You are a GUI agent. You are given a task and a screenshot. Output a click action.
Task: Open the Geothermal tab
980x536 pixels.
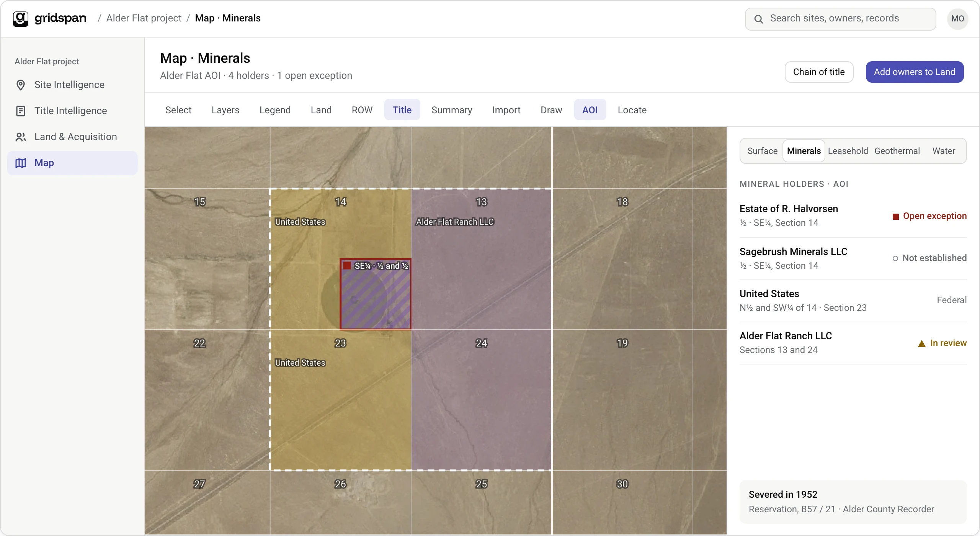click(x=897, y=151)
